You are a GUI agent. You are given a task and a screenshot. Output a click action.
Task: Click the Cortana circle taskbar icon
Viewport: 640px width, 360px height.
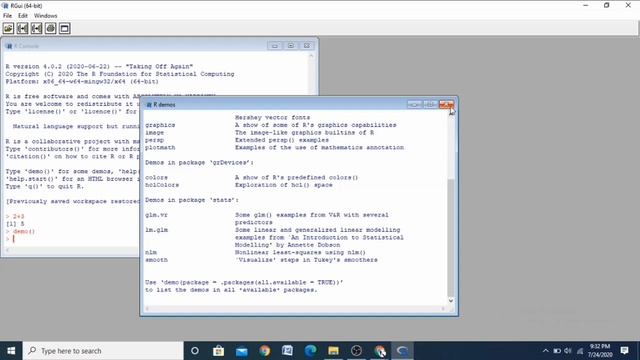(195, 351)
